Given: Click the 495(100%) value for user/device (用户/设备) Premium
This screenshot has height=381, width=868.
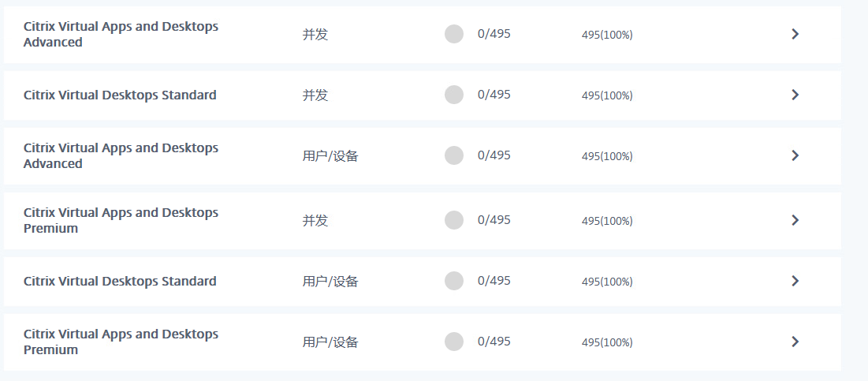Looking at the screenshot, I should pos(607,342).
